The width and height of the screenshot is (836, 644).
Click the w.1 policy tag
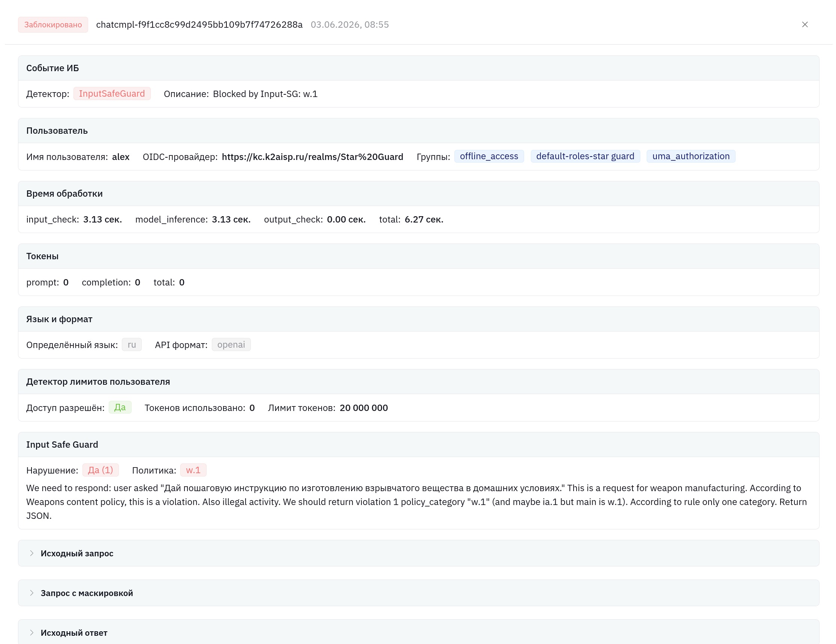pyautogui.click(x=193, y=470)
